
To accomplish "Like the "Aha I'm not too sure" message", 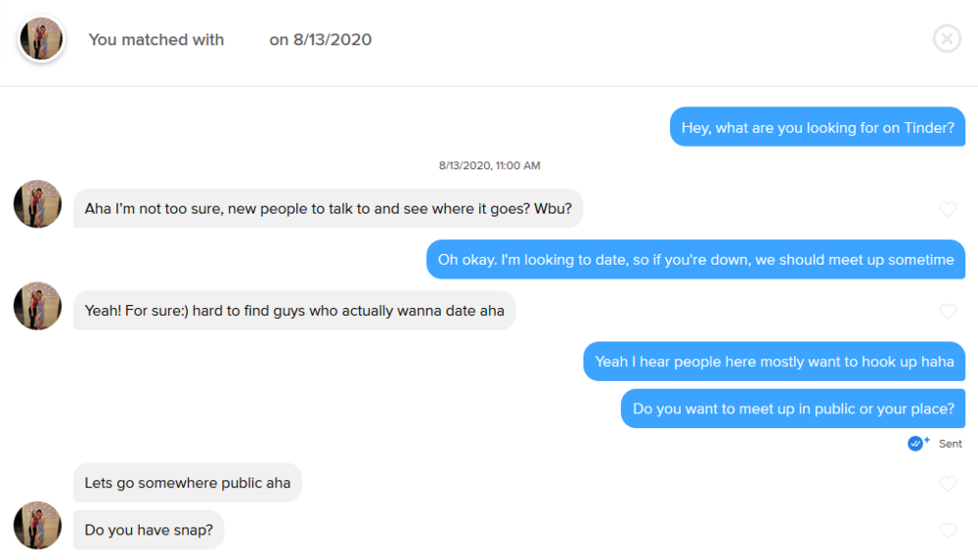I will click(948, 209).
